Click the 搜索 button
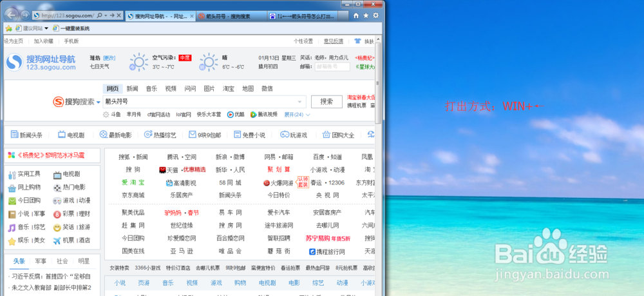The image size is (644, 296). (327, 101)
